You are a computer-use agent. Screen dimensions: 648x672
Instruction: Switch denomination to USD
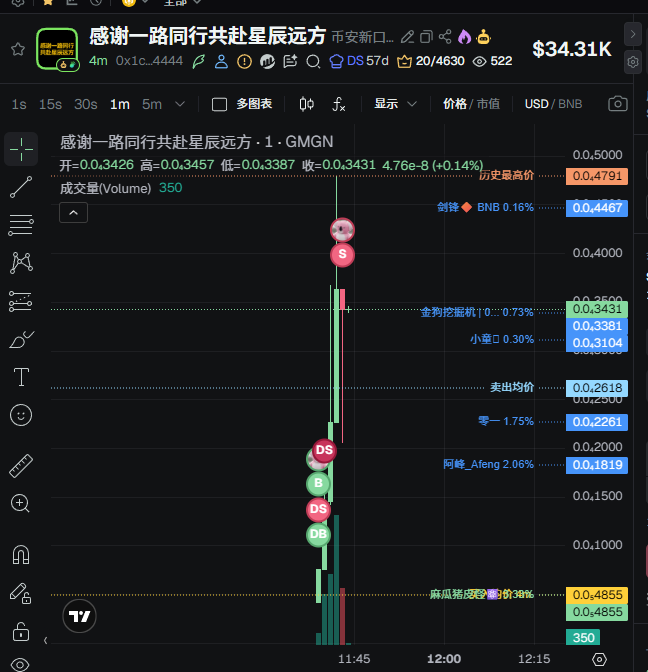tap(536, 104)
